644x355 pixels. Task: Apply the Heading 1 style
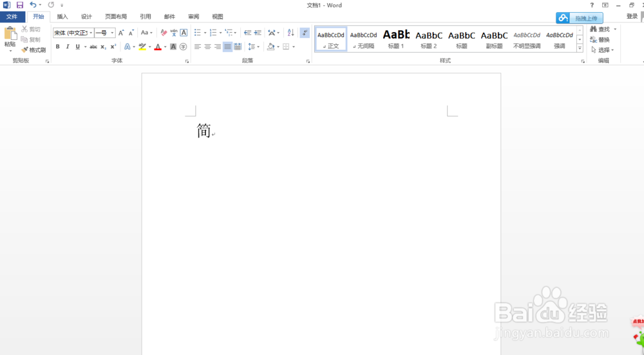[x=396, y=39]
